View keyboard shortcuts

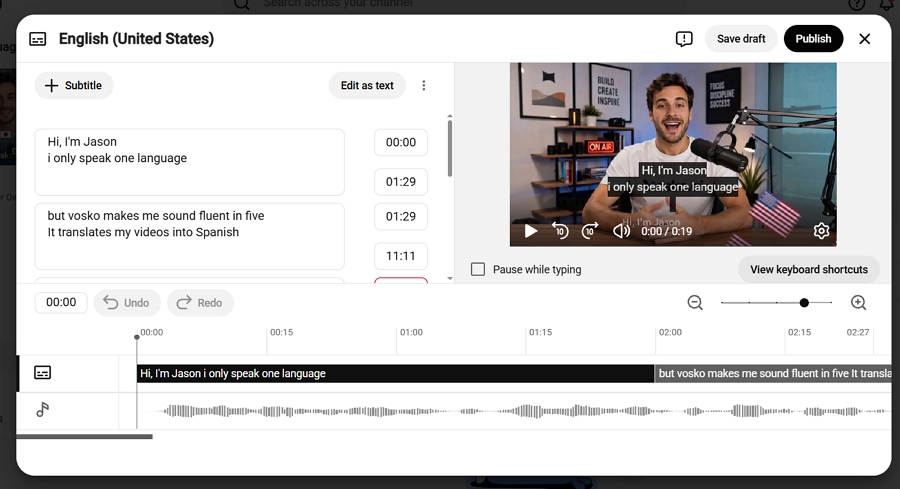[809, 269]
